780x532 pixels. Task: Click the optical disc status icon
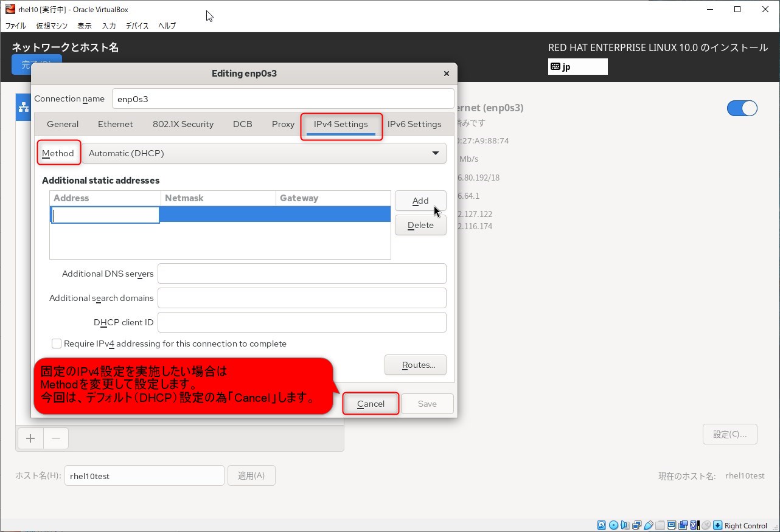click(x=613, y=525)
